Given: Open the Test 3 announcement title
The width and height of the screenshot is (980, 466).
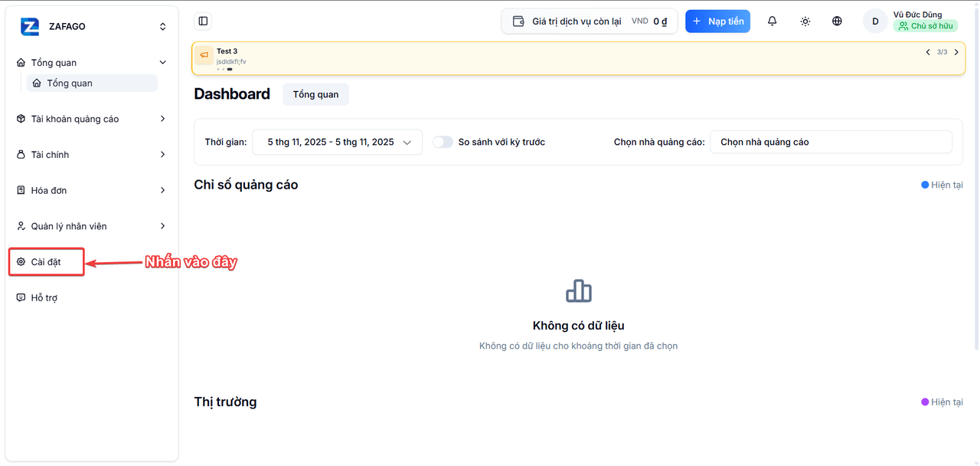Looking at the screenshot, I should (x=227, y=51).
